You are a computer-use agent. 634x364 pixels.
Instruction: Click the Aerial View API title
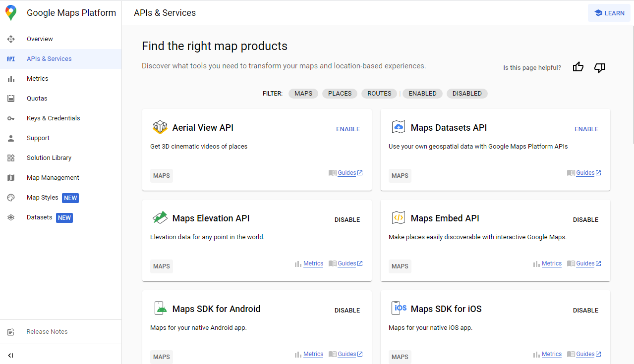point(203,128)
